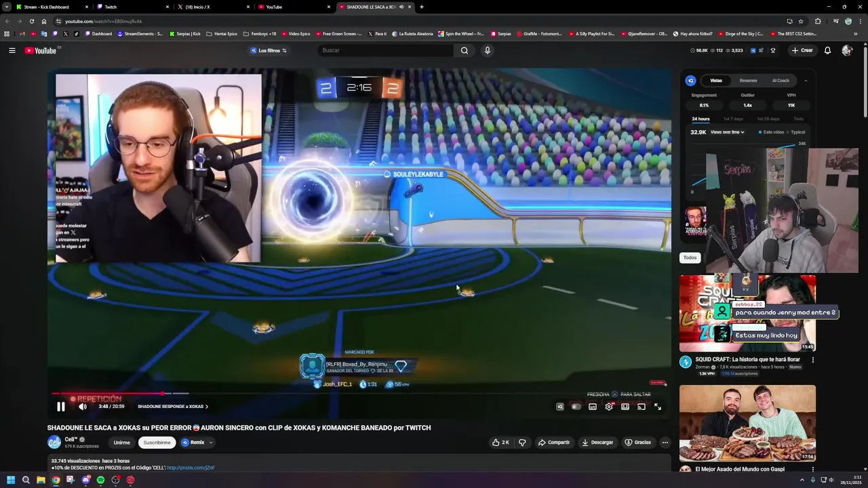Open the Los filtros dropdown

(269, 50)
